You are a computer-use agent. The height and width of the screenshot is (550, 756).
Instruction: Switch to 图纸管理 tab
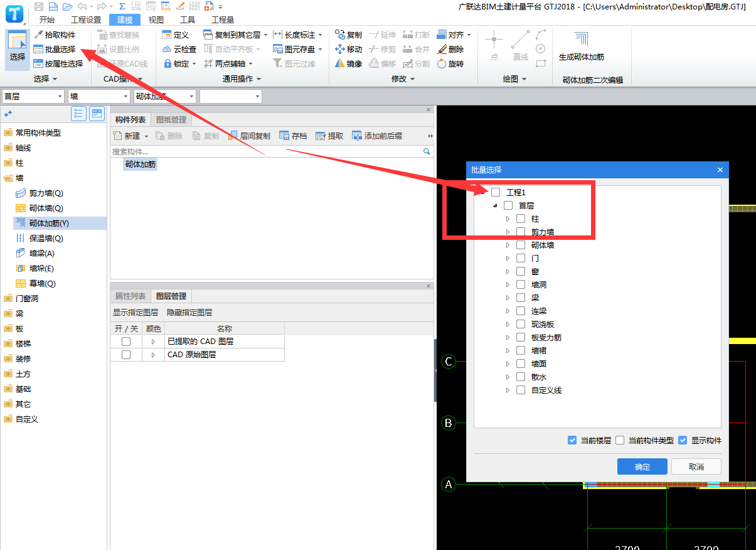tap(171, 120)
